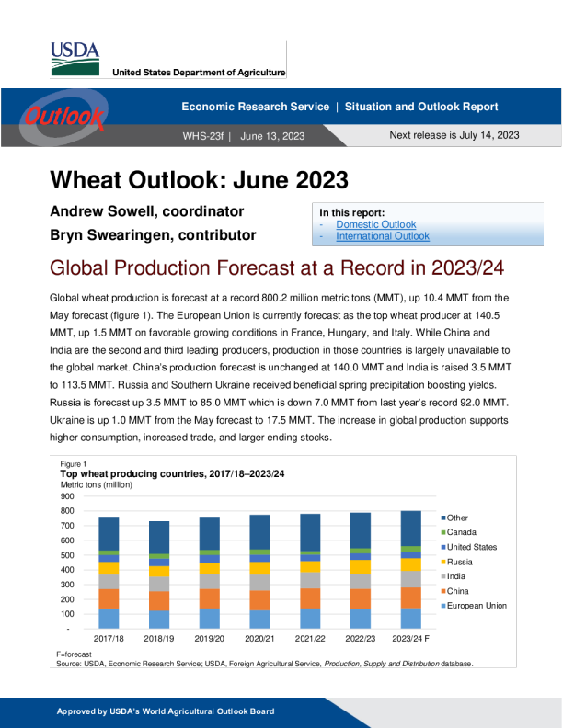Click the Global Production Forecast headline
563x728 pixels.
(277, 270)
